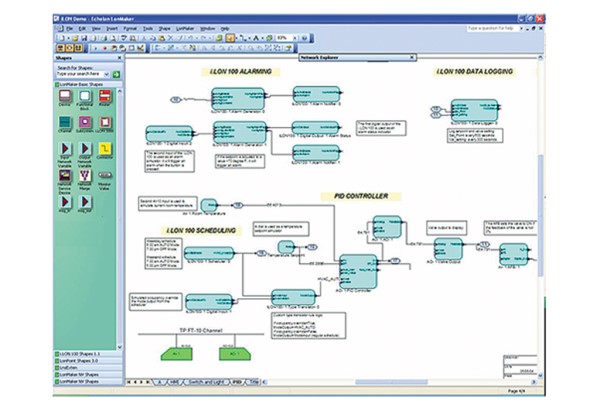Open the View menu
Screen dimensions: 600x411
coord(96,28)
